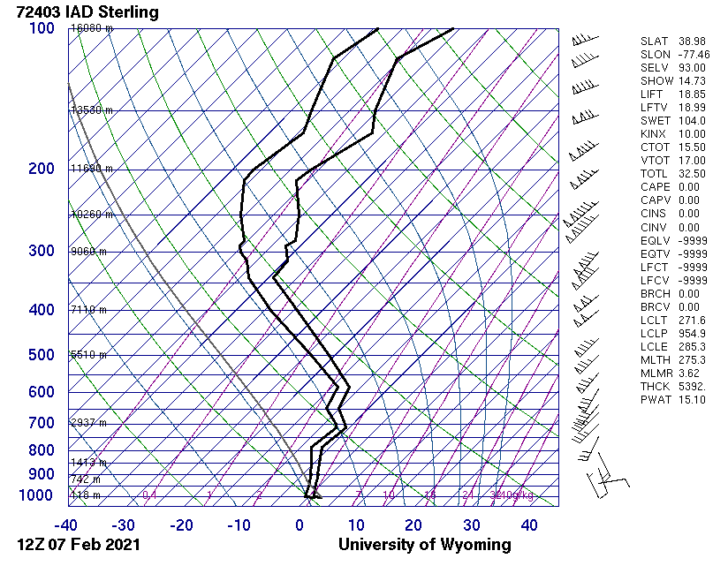Click the '9060 m' height label
The image size is (728, 566).
(88, 252)
